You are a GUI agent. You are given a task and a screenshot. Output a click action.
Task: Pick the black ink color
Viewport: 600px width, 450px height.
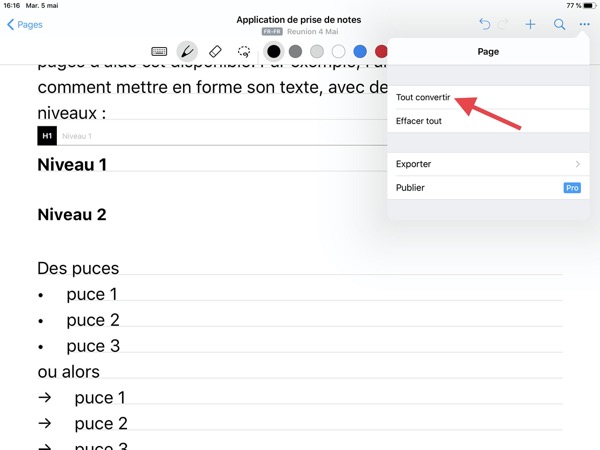click(x=274, y=51)
